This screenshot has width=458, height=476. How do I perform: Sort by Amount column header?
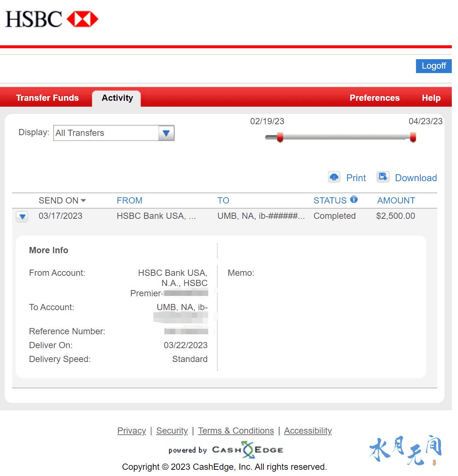coord(396,201)
